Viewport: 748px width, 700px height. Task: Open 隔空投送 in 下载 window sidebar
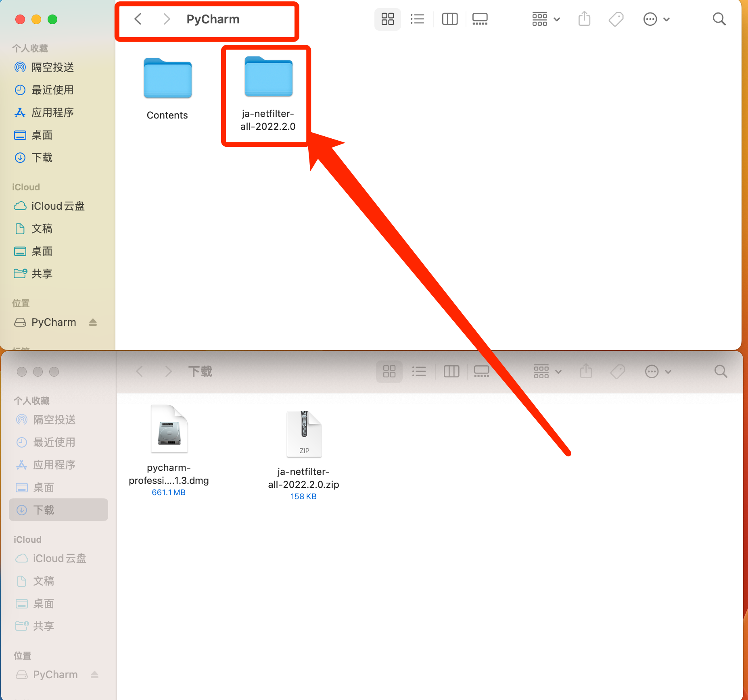point(46,420)
